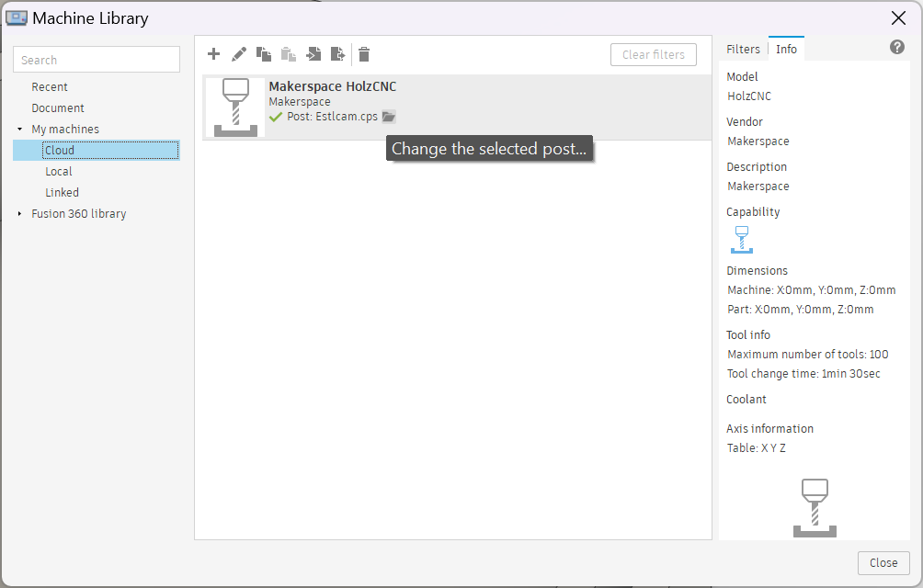The width and height of the screenshot is (923, 588).
Task: Select the Local machines folder
Action: [59, 172]
